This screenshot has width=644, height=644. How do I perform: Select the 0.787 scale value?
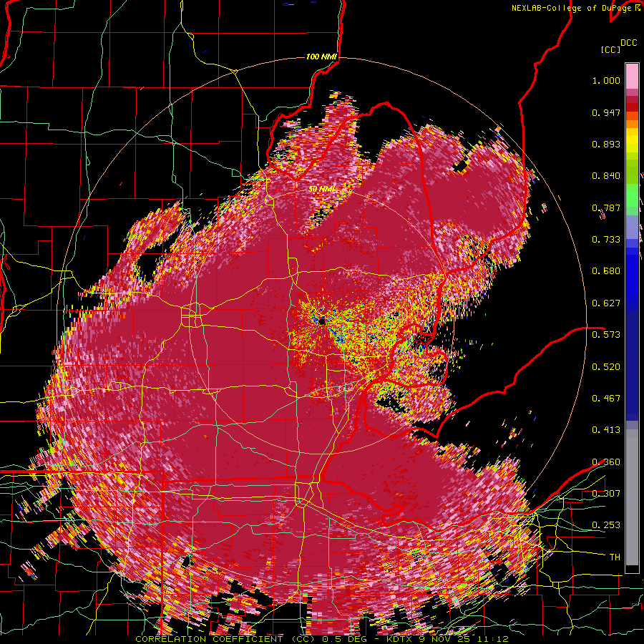606,208
